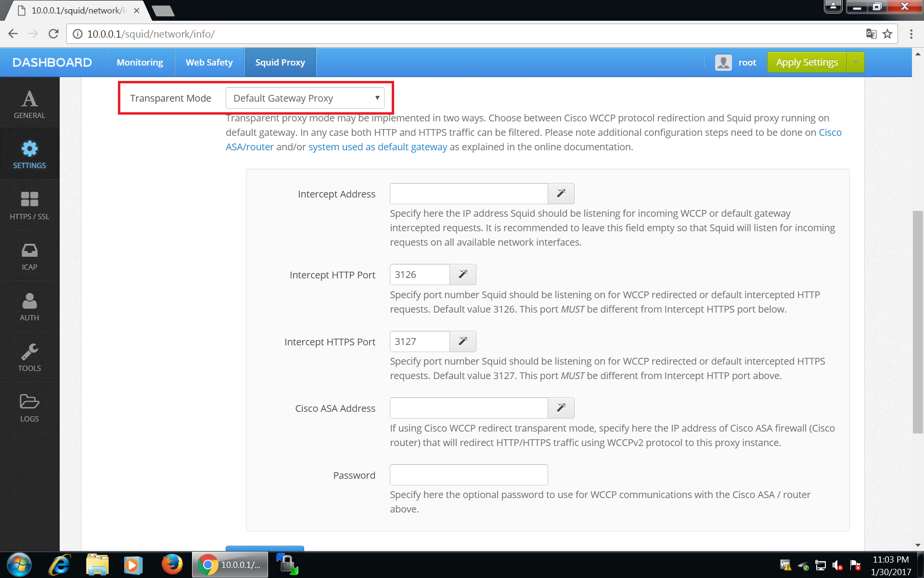
Task: Click the green Apply Settings button
Action: click(x=807, y=63)
